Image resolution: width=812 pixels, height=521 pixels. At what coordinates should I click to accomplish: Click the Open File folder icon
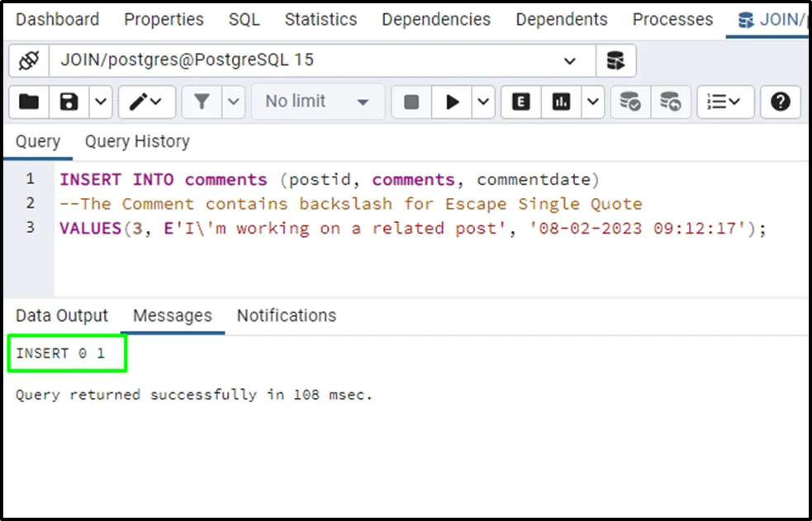(x=29, y=102)
